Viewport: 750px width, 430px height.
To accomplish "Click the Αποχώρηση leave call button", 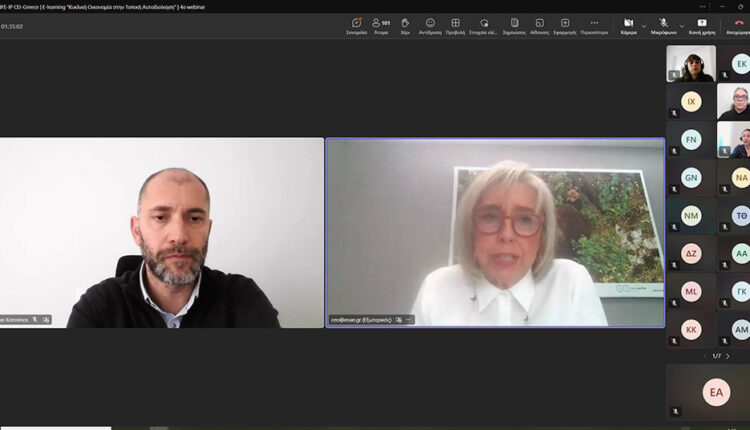I will click(739, 23).
